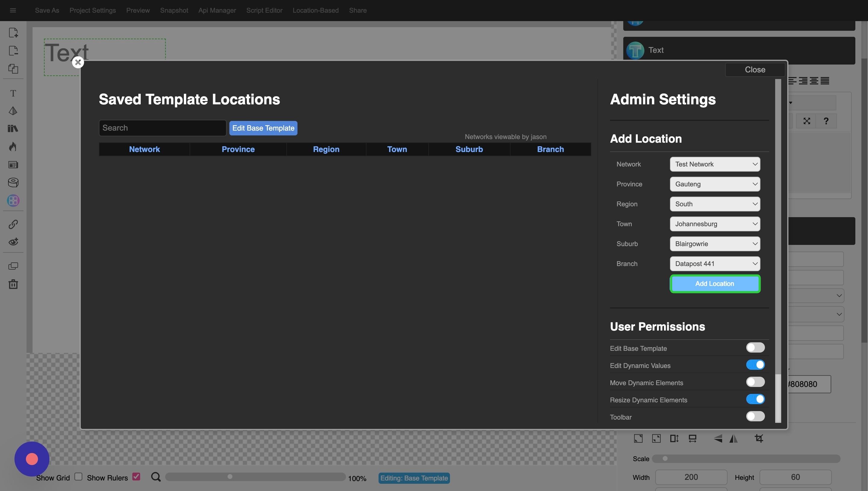This screenshot has height=491, width=868.
Task: Click the justify text alignment icon
Action: (x=825, y=81)
